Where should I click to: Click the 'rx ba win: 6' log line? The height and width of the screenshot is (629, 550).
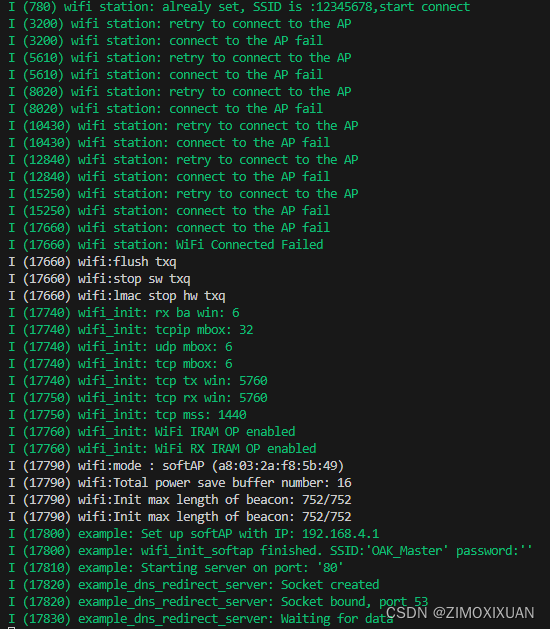point(124,313)
